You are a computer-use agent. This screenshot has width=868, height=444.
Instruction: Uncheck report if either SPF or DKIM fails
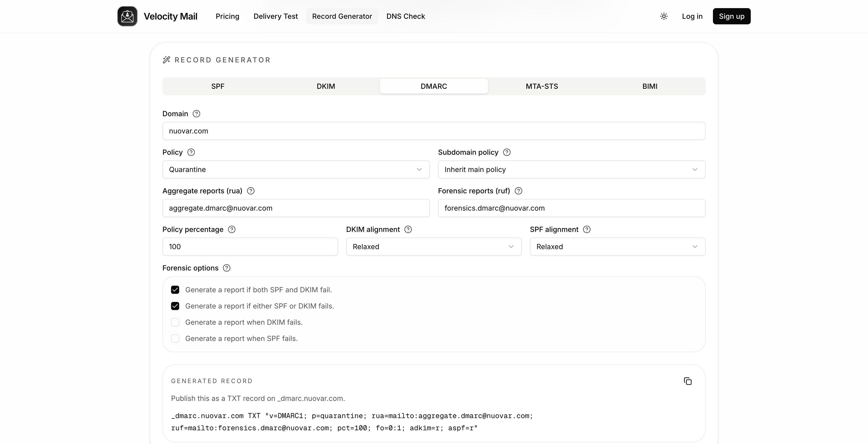175,306
